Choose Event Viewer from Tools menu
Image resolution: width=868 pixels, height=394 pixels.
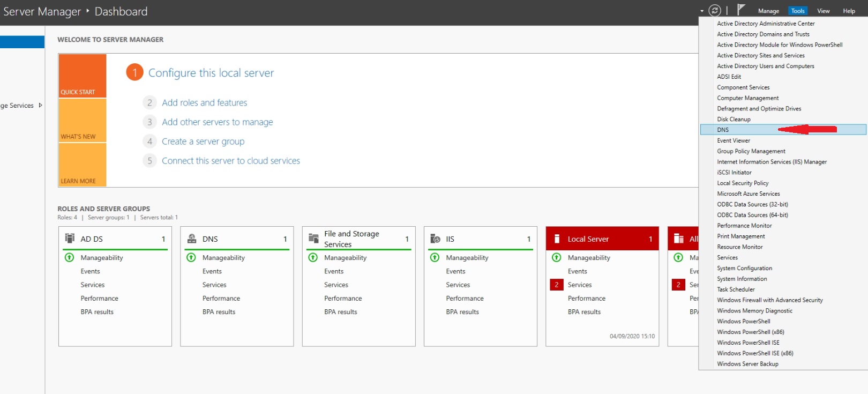(x=734, y=140)
